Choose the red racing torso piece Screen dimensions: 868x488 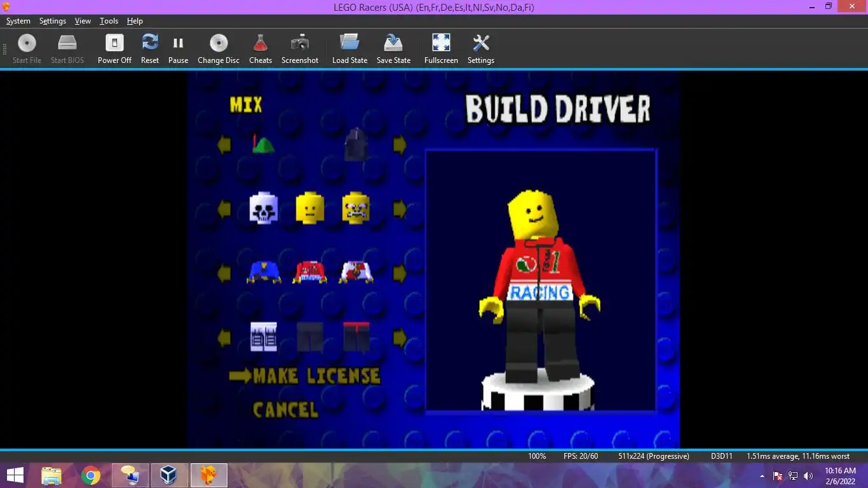coord(309,271)
